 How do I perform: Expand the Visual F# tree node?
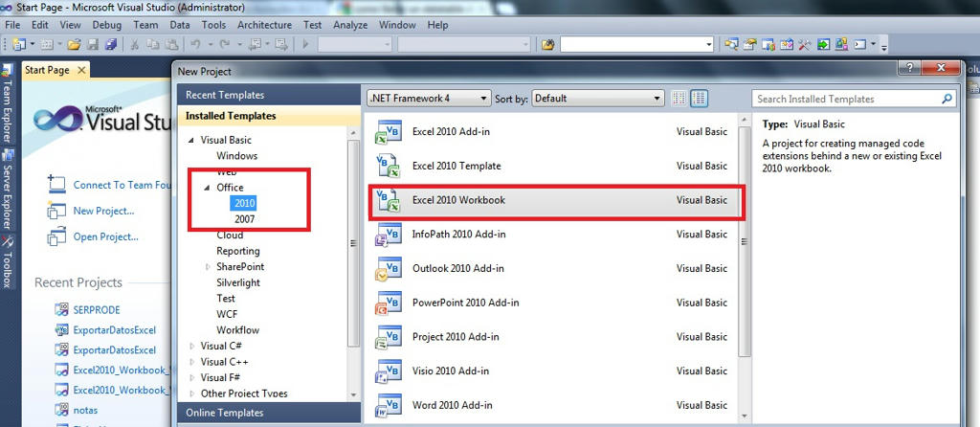[x=191, y=377]
